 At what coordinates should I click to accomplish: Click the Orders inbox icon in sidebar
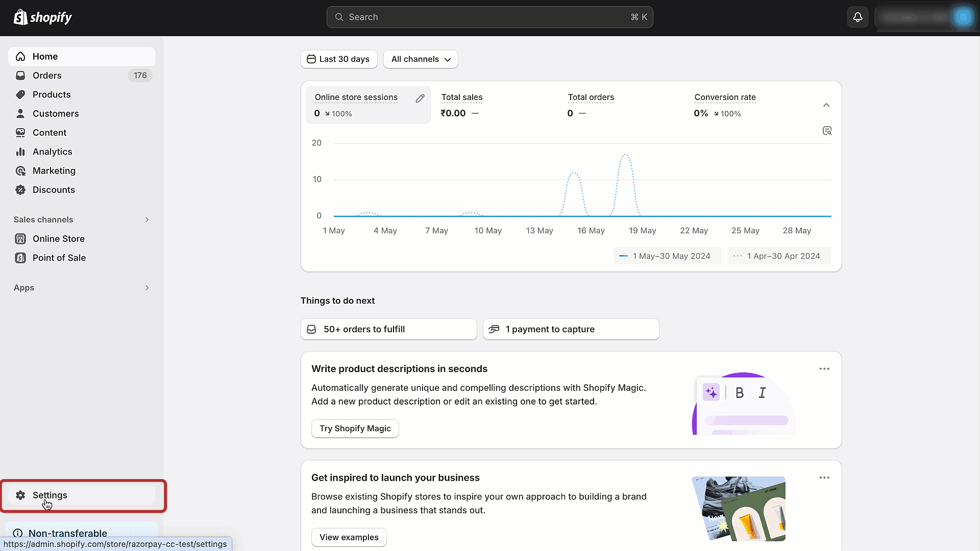pos(20,76)
